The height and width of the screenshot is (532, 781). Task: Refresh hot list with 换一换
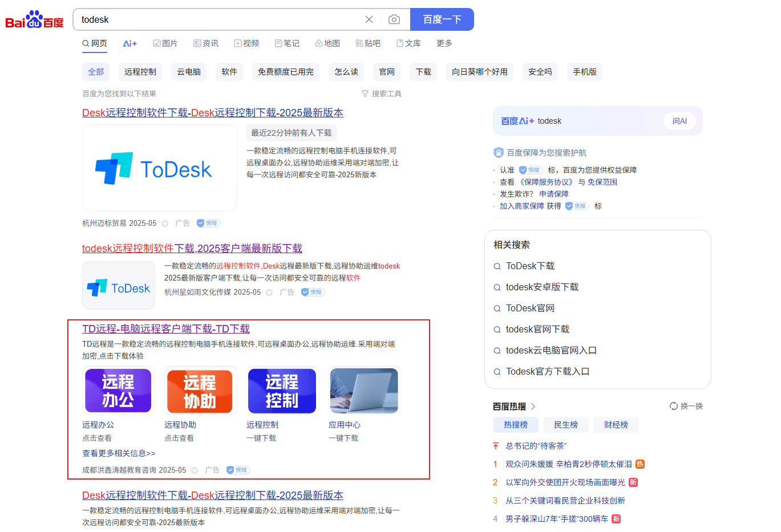pyautogui.click(x=686, y=406)
